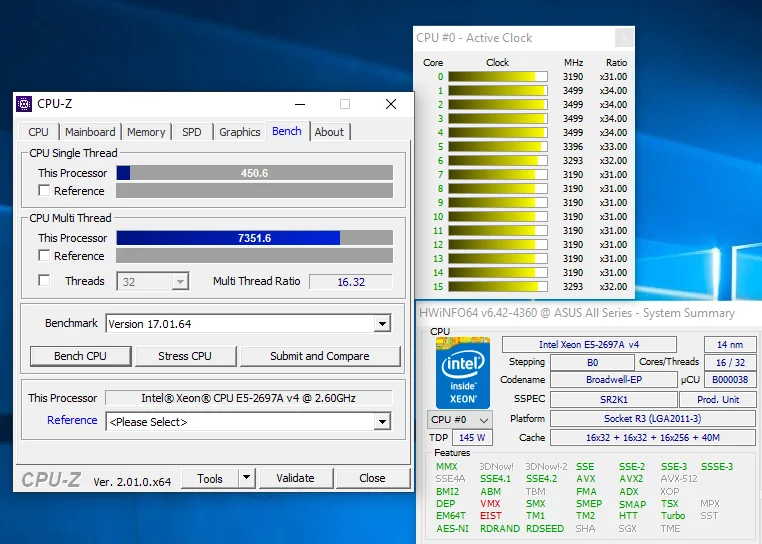762x544 pixels.
Task: Click Core 5 MHz value 3396
Action: (573, 146)
